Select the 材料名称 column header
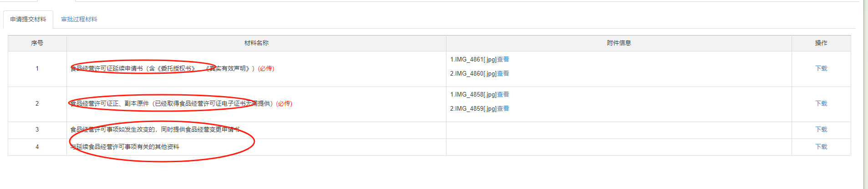The image size is (868, 189). click(x=256, y=43)
